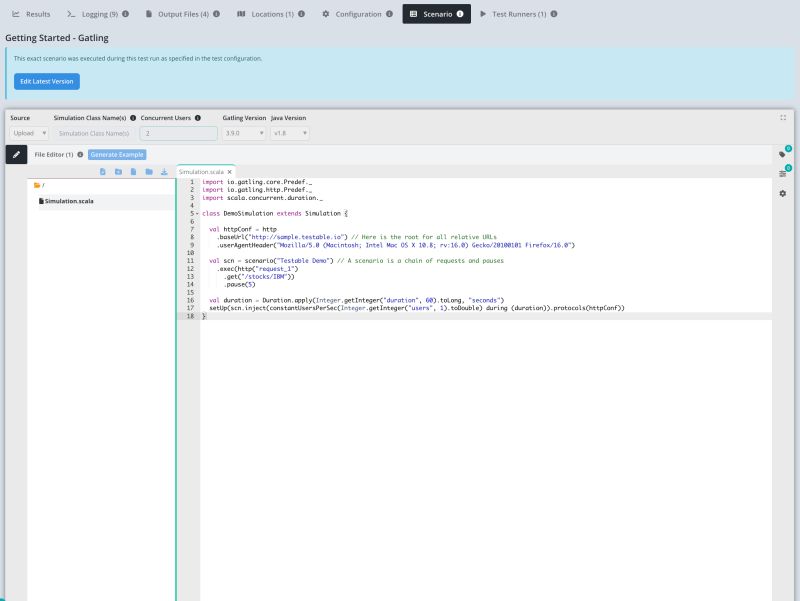Click the userAgentHeader Mozilla/5.0 line
The height and width of the screenshot is (601, 800).
click(395, 245)
